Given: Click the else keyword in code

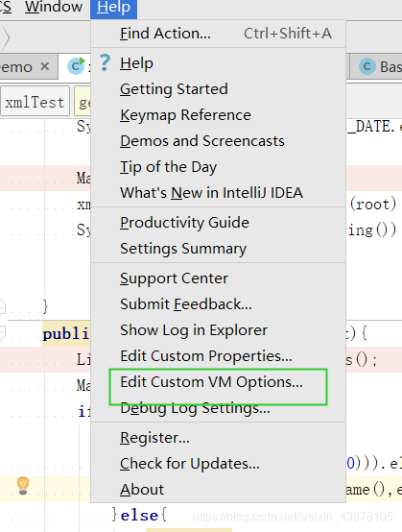Looking at the screenshot, I should coord(139,516).
